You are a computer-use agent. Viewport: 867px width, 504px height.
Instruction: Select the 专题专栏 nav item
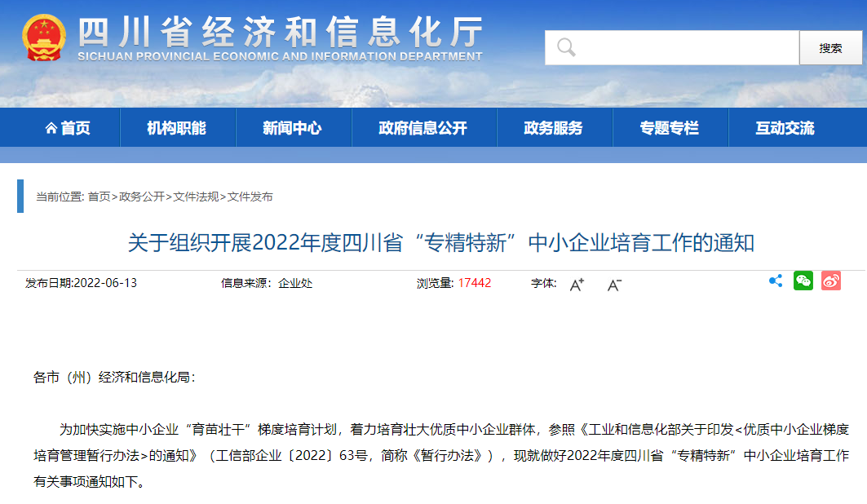669,128
